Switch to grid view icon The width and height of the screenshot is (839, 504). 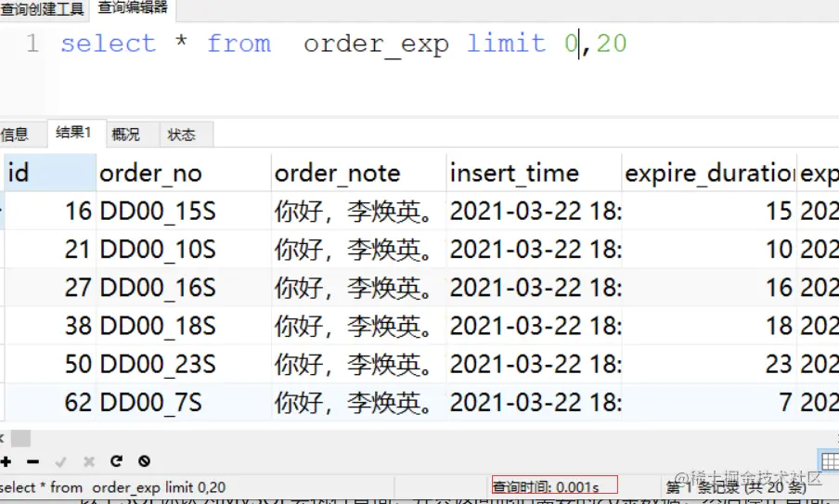click(830, 461)
